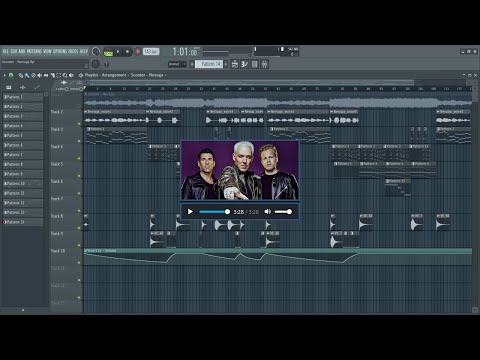This screenshot has height=360, width=480.
Task: Click the transport stop button
Action: point(127,52)
